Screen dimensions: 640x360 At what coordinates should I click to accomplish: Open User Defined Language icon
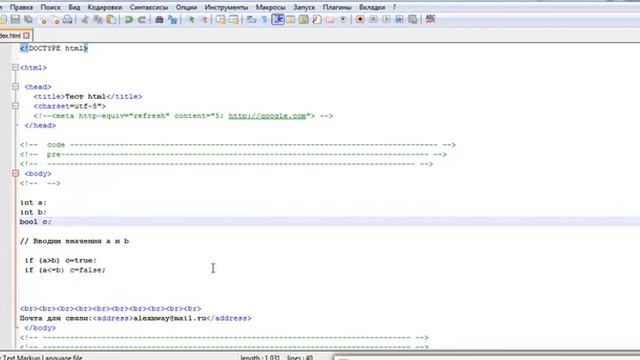tap(291, 19)
